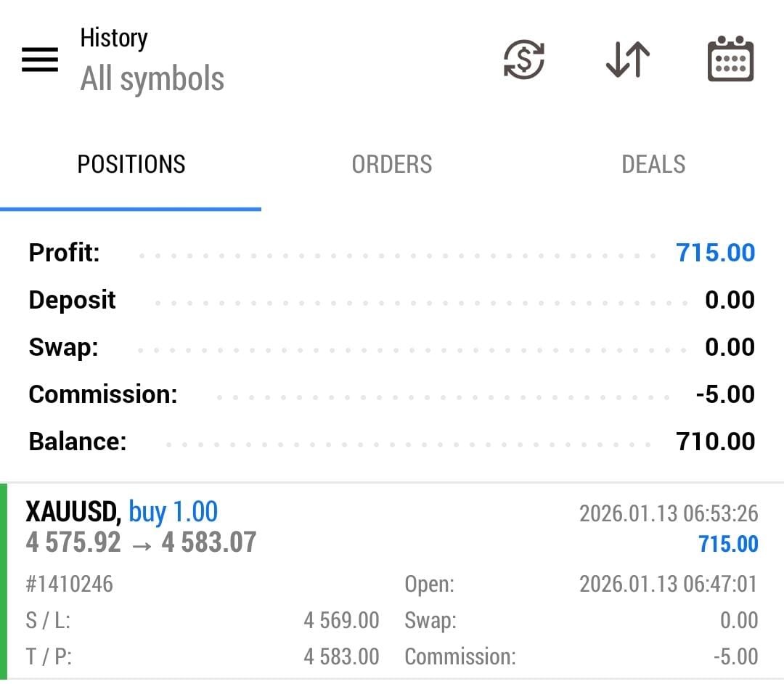Tap the price range 4 575.92 → 4 583.07

tap(141, 542)
